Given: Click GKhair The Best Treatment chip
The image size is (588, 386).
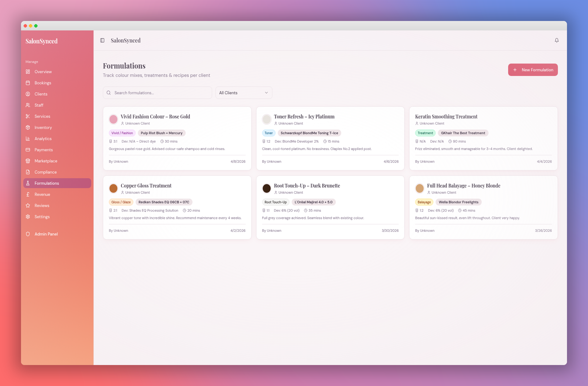Looking at the screenshot, I should [x=463, y=133].
